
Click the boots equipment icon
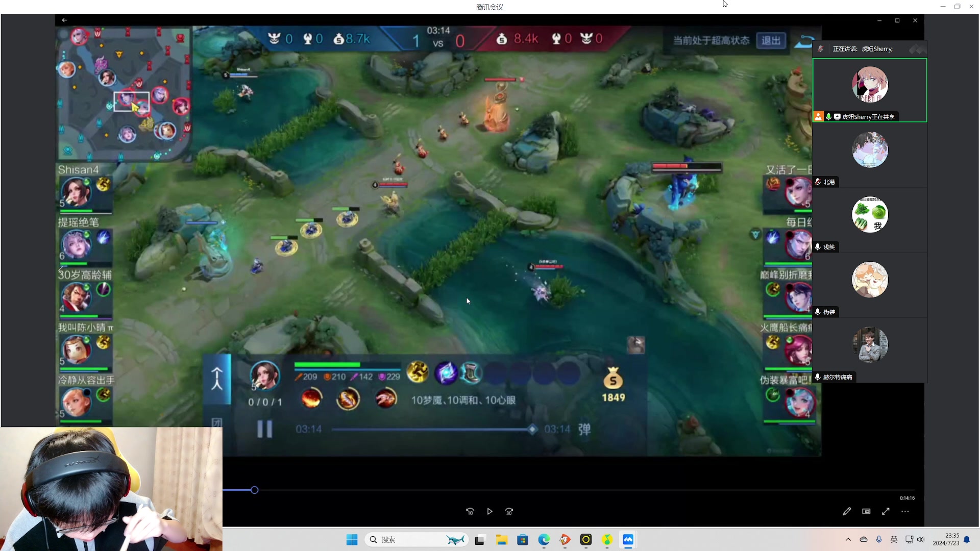point(471,372)
